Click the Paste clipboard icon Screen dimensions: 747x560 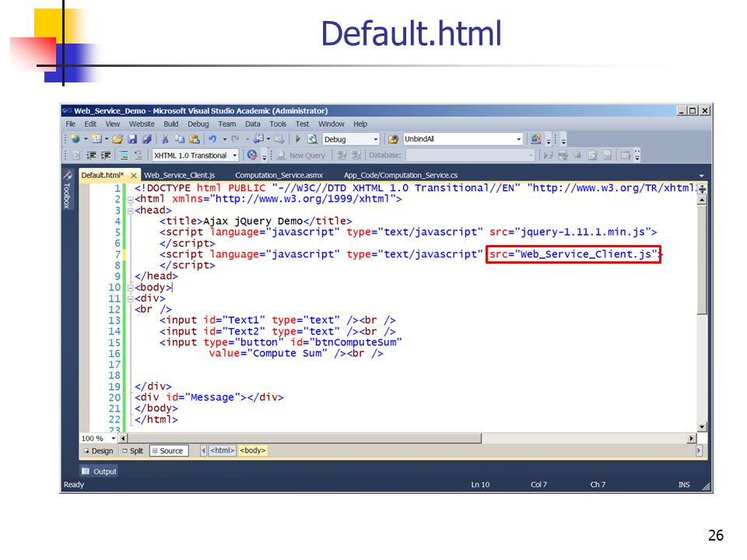pos(195,139)
